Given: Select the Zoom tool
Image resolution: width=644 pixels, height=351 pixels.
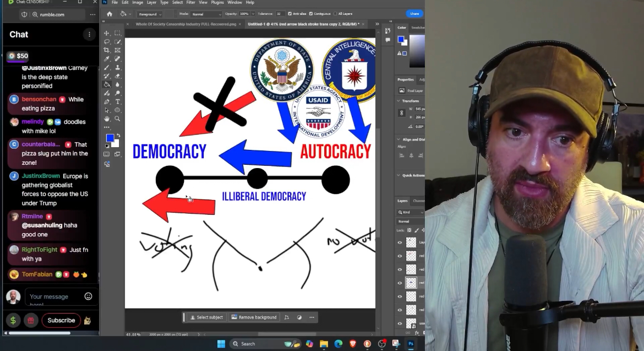Looking at the screenshot, I should (117, 119).
